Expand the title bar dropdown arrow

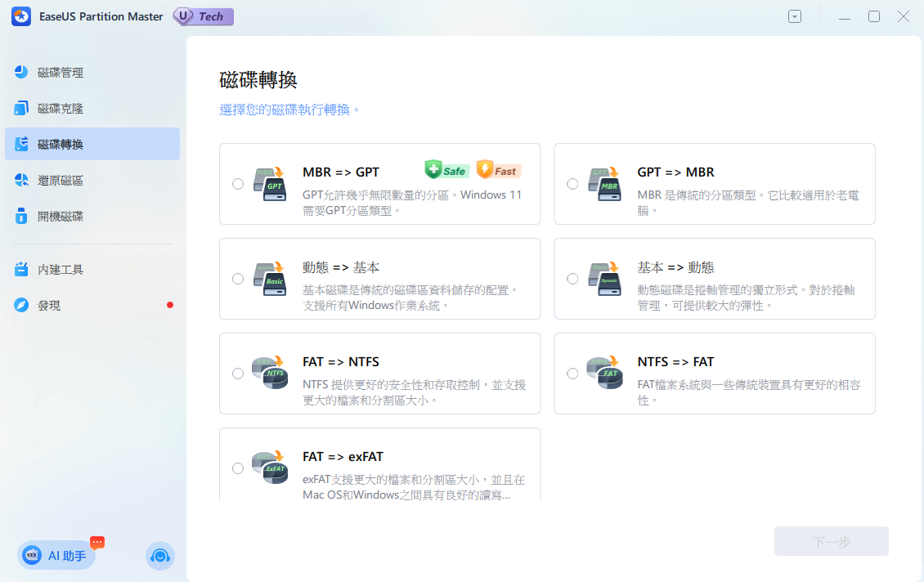pyautogui.click(x=794, y=16)
